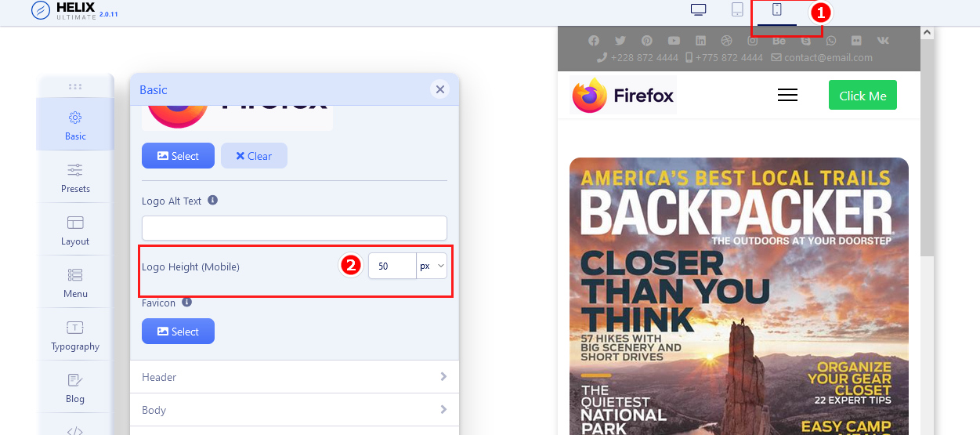Click the Logo Height (Mobile) label
The width and height of the screenshot is (980, 435).
(190, 266)
